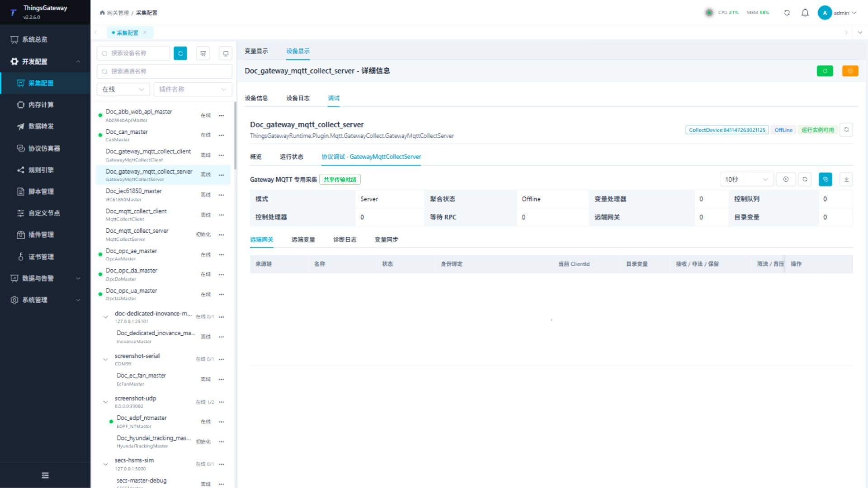Viewport: 868px width, 488px height.
Task: Open 数据转发 sidebar item
Action: tap(45, 127)
